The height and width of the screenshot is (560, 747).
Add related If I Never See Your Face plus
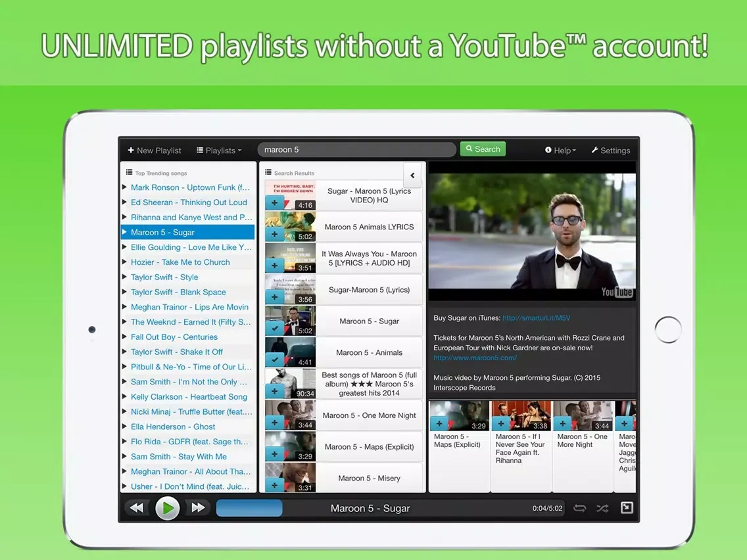tap(500, 423)
